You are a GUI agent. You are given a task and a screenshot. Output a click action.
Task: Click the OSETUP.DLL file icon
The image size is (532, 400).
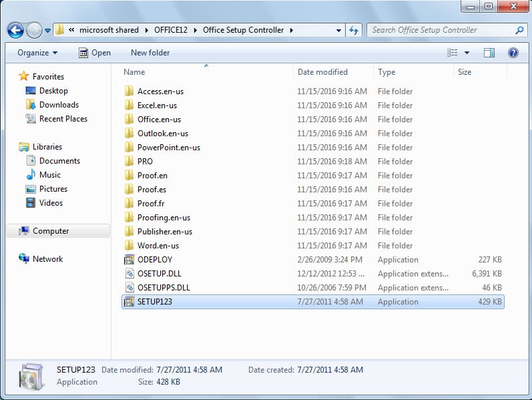tap(129, 274)
